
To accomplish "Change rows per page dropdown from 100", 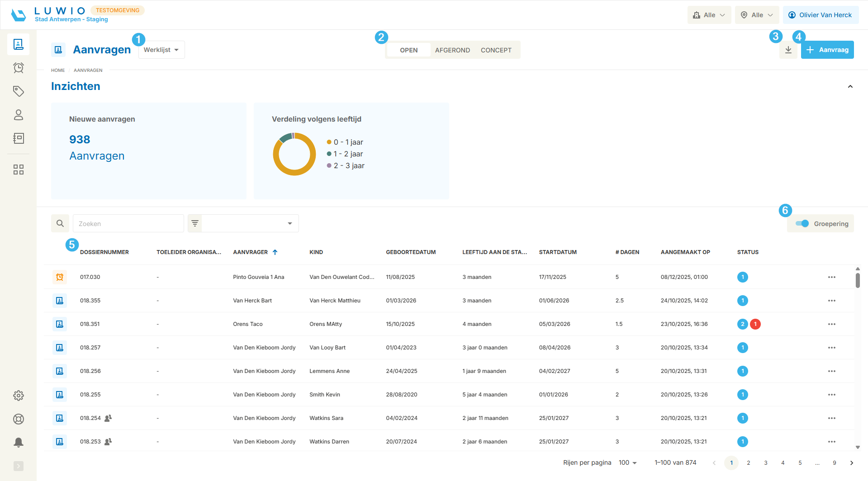I will pyautogui.click(x=627, y=462).
